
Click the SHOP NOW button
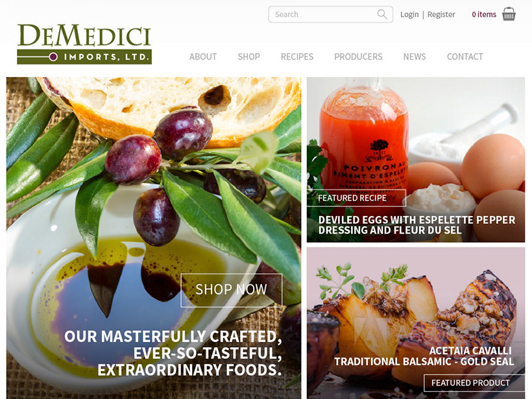coord(232,290)
